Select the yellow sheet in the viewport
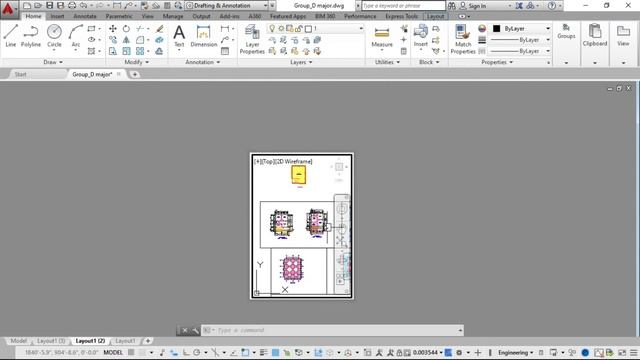 (298, 175)
